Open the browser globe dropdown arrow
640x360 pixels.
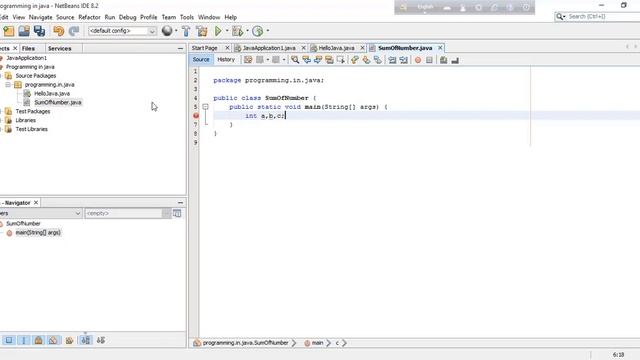pyautogui.click(x=176, y=31)
